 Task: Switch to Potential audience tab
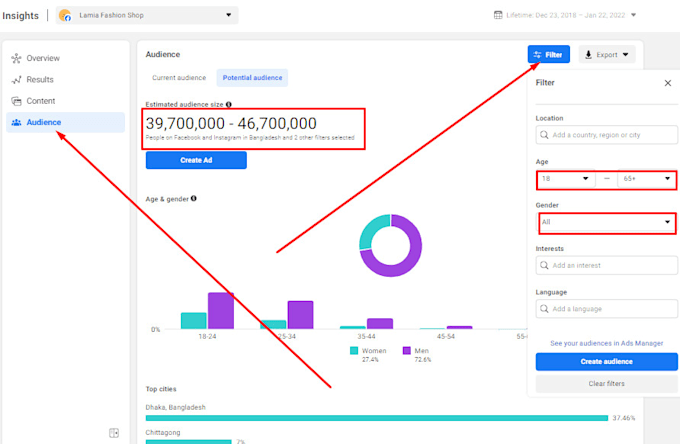pos(252,78)
